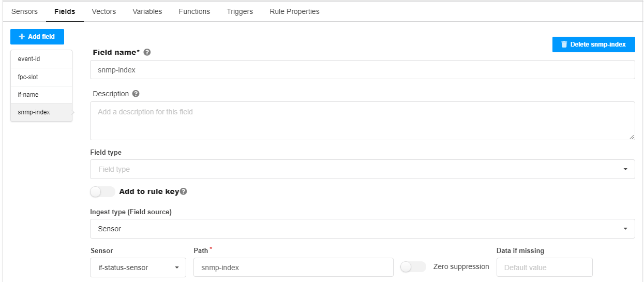Click the help icon next to Description
Screen dimensions: 644x282
(x=136, y=94)
